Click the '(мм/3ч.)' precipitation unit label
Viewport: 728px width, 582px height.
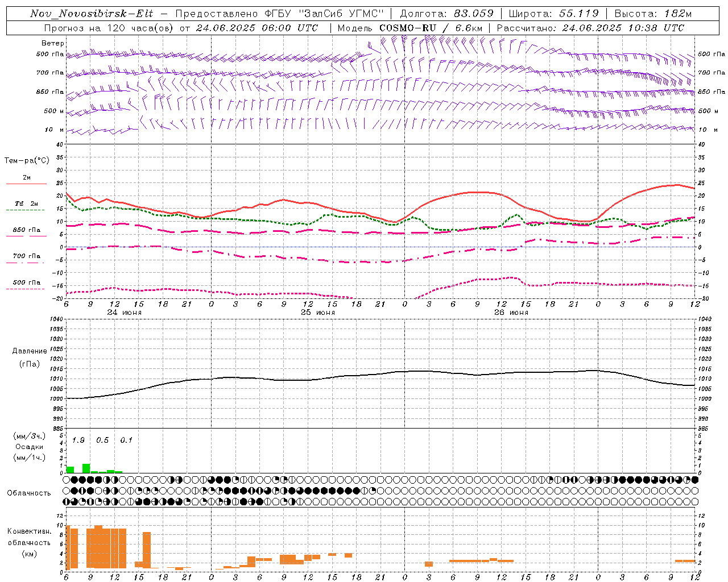(x=30, y=436)
